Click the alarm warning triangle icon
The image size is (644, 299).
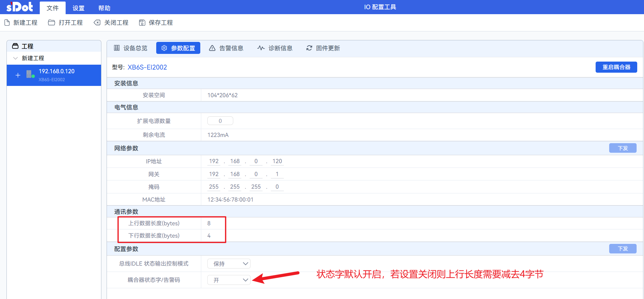(212, 48)
